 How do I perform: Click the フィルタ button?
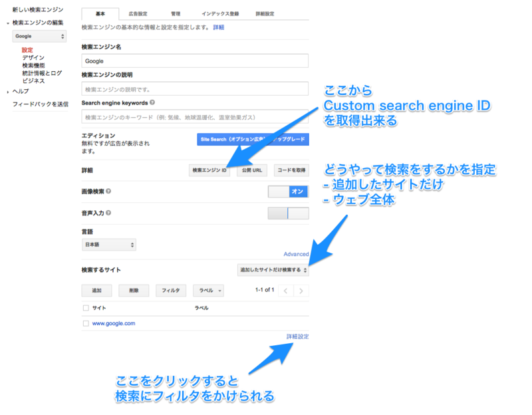171,291
